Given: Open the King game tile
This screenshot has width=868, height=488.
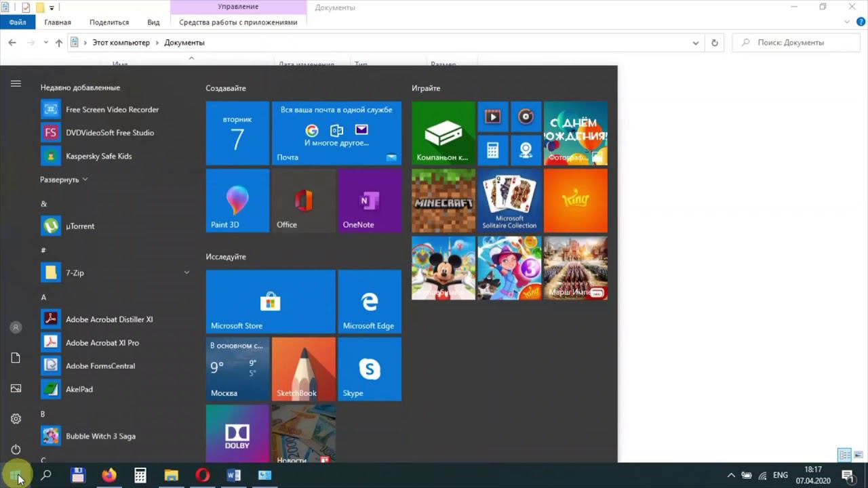Looking at the screenshot, I should [x=576, y=201].
